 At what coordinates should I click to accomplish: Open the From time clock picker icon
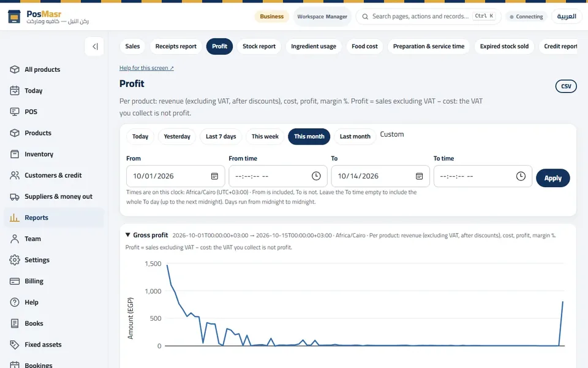316,176
